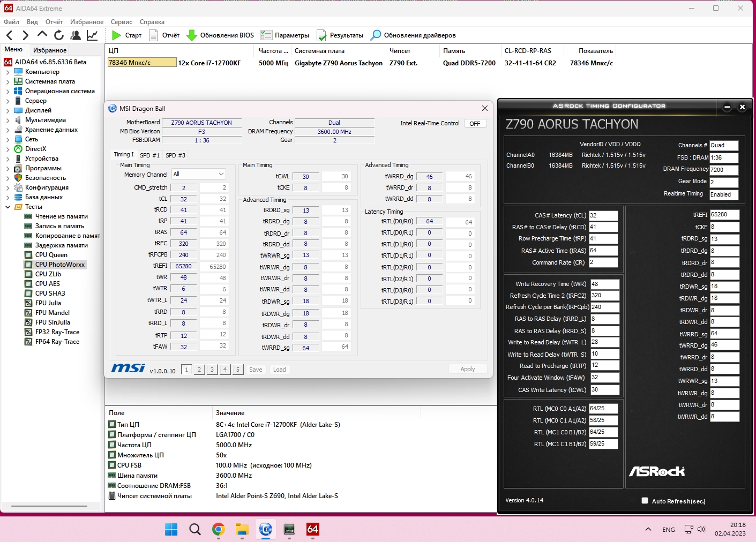Screen dimensions: 756x542
Task: Refresh the AIDA64 view
Action: (59, 35)
